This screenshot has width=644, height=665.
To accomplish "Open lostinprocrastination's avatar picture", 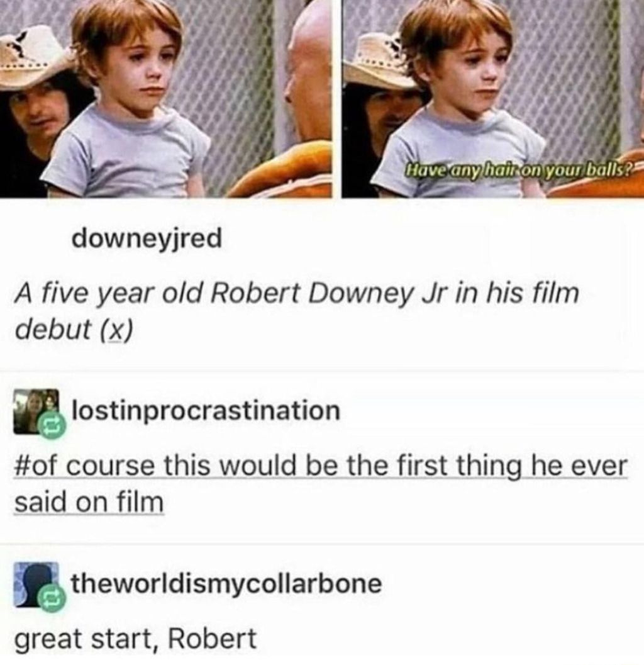I will (36, 411).
